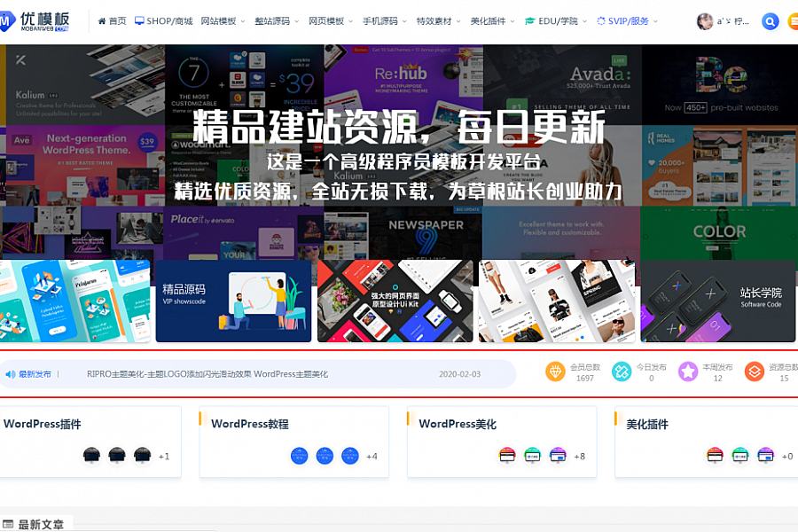The width and height of the screenshot is (798, 532).
Task: Open the UI Kit banner card
Action: click(395, 301)
